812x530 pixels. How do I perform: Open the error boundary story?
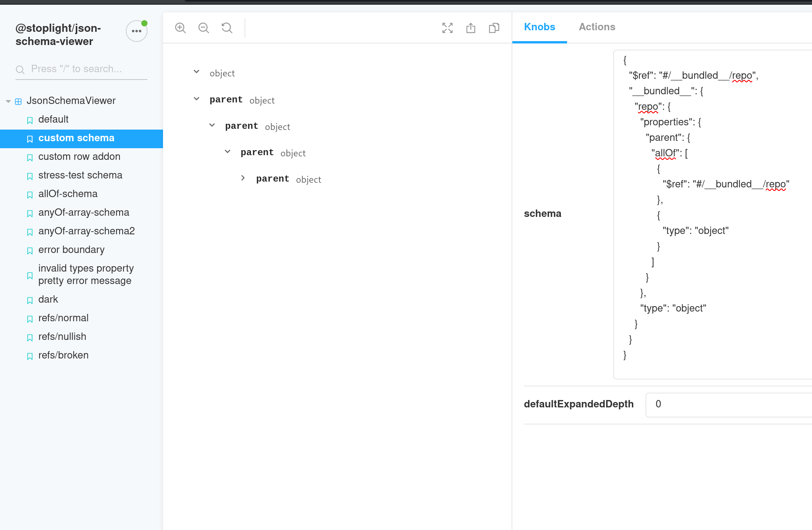[x=82, y=250]
